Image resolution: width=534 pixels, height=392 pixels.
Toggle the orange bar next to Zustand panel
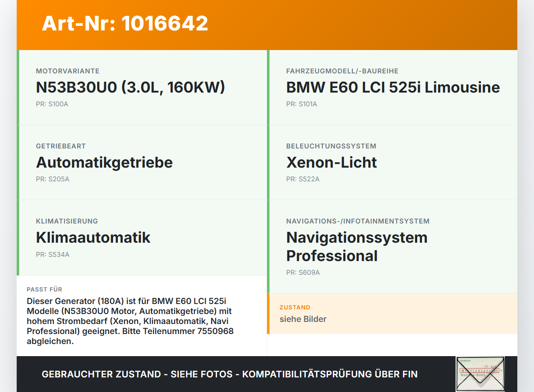pyautogui.click(x=268, y=314)
